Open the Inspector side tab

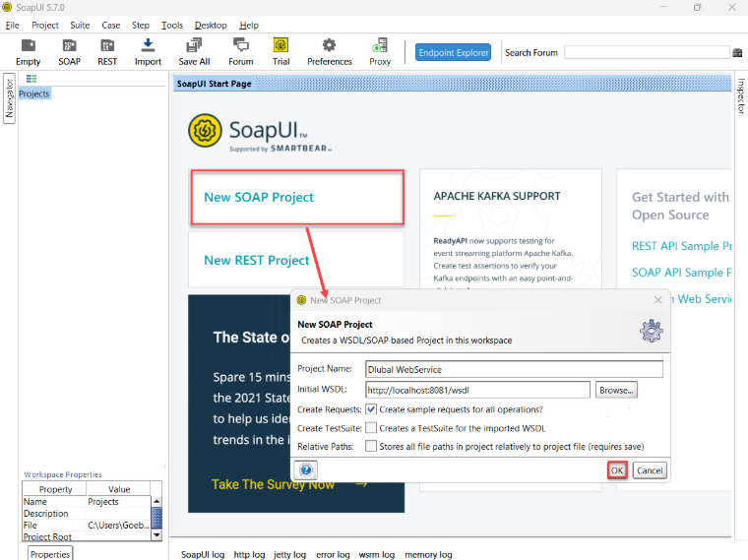click(741, 95)
